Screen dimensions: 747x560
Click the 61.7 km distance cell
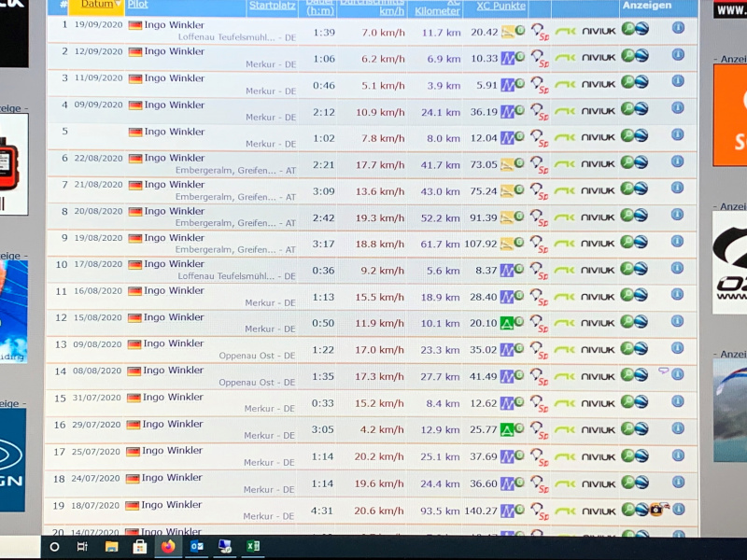pyautogui.click(x=440, y=245)
